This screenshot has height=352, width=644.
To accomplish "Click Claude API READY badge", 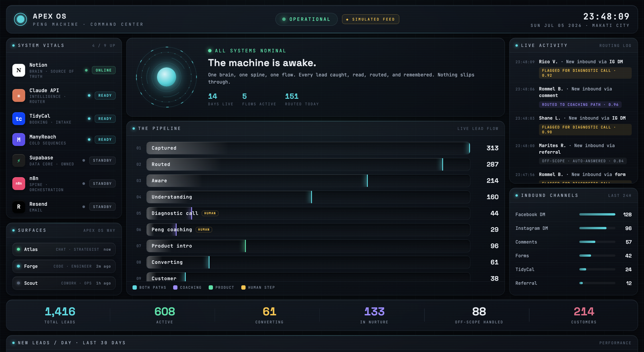I will point(105,96).
